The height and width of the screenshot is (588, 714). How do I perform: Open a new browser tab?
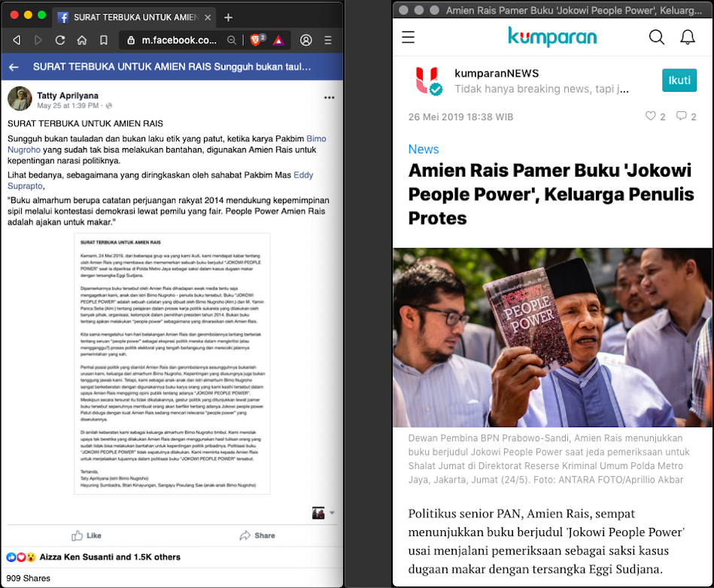[x=229, y=17]
